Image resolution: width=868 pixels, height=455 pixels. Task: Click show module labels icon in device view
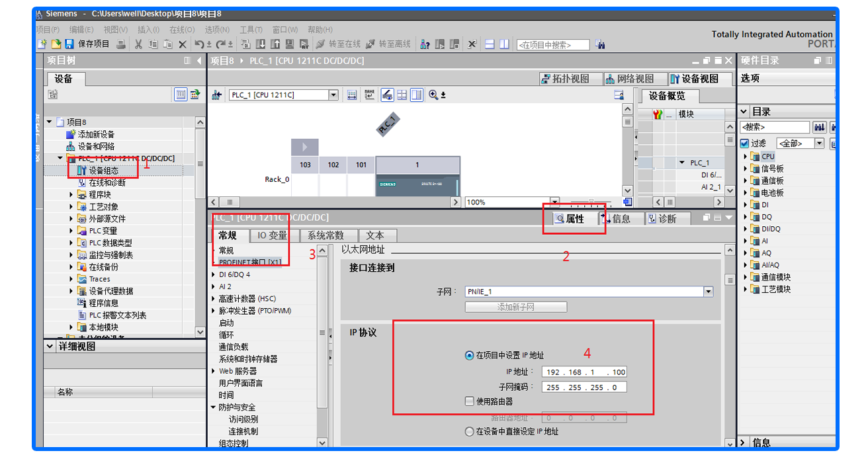(x=388, y=95)
